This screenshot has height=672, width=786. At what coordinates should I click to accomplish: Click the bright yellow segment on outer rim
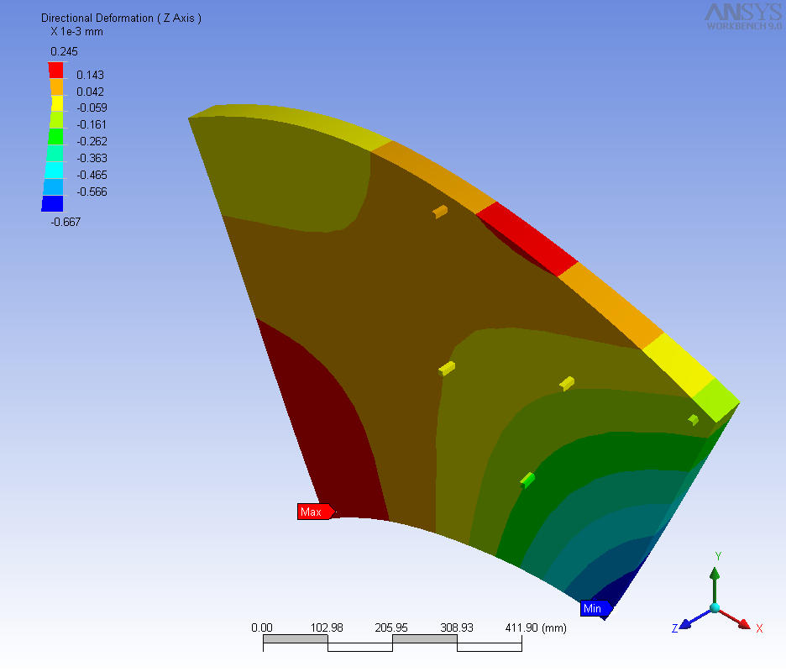679,365
